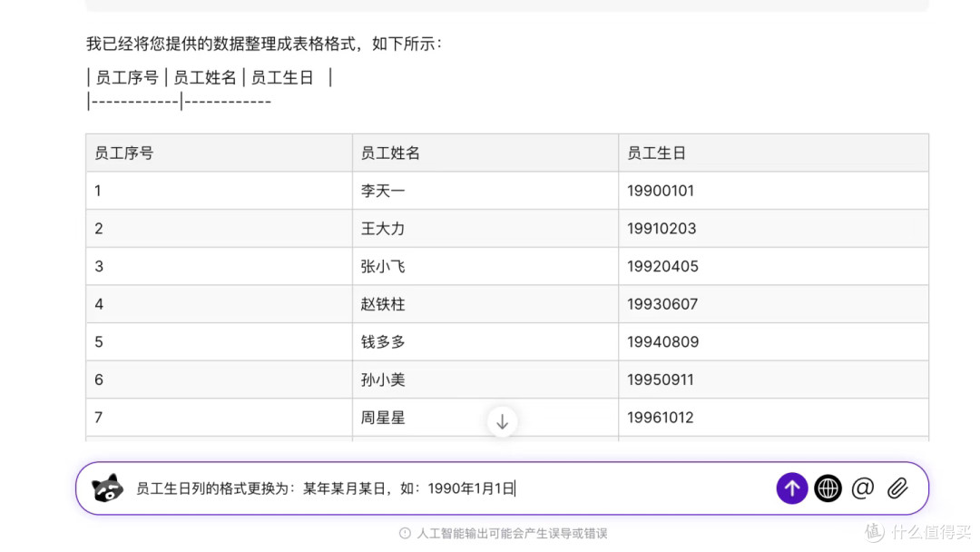The width and height of the screenshot is (980, 552).
Task: Send the message with the purple arrow button
Action: [x=792, y=488]
